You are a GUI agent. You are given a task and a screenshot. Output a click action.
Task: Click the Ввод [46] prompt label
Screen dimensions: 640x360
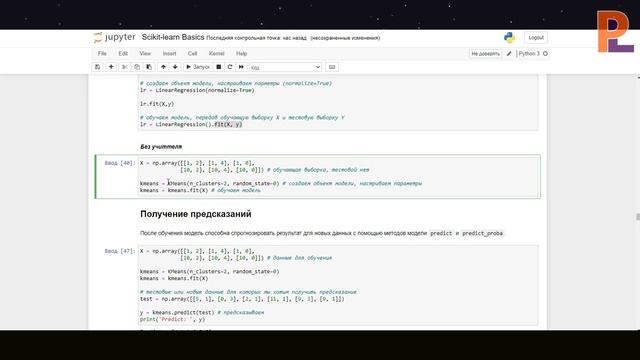point(119,163)
